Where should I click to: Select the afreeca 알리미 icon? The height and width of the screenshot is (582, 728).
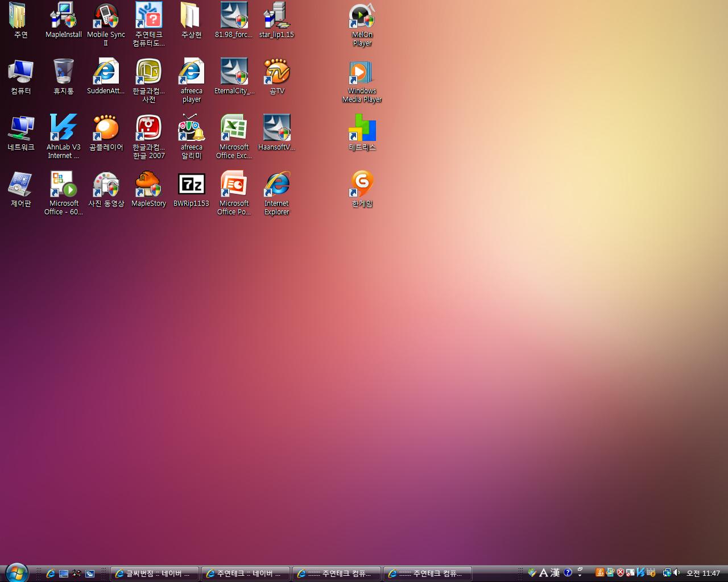[191, 136]
